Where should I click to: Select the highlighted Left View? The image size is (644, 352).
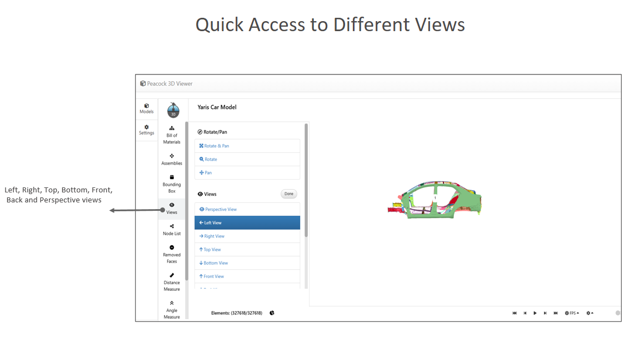click(247, 222)
